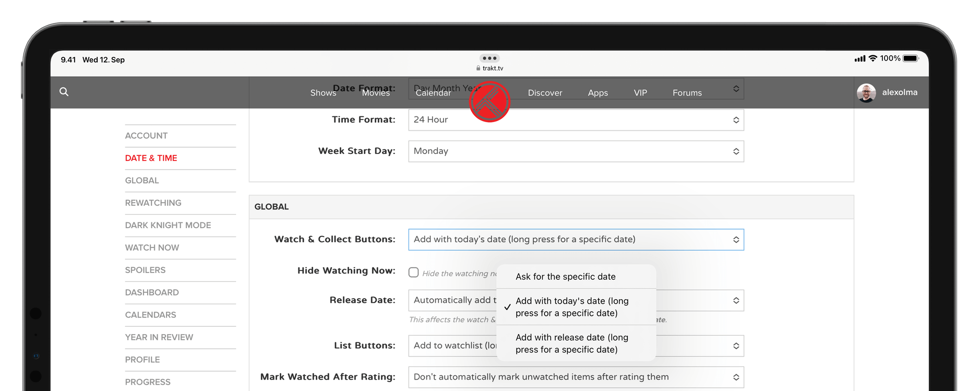Click the trakt.tv address bar
Image resolution: width=980 pixels, height=391 pixels.
coord(489,68)
